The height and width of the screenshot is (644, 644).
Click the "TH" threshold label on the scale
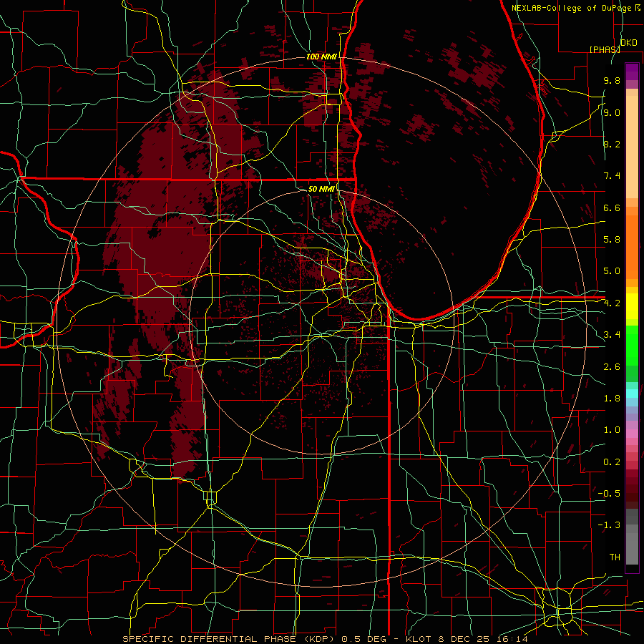point(615,557)
